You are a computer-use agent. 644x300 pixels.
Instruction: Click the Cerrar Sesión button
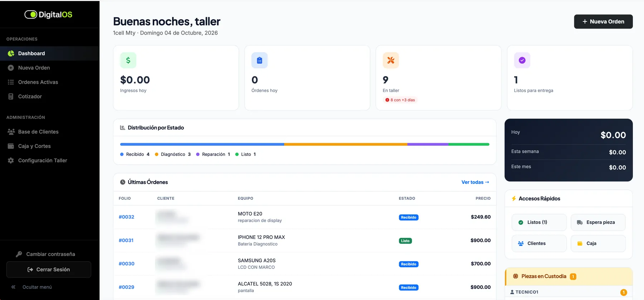[x=49, y=270]
